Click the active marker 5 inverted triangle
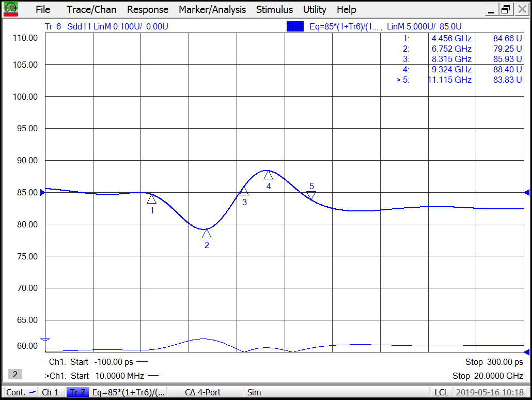This screenshot has height=400, width=532. coord(311,195)
